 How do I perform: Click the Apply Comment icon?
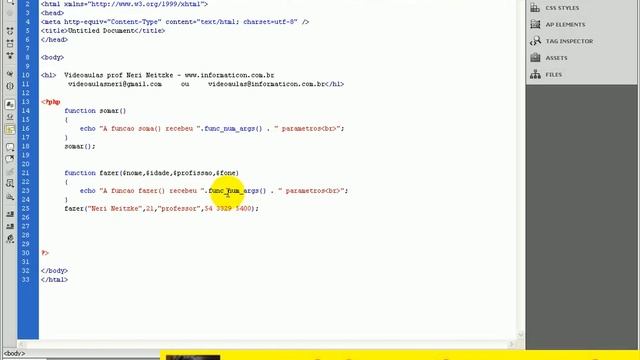[x=10, y=147]
